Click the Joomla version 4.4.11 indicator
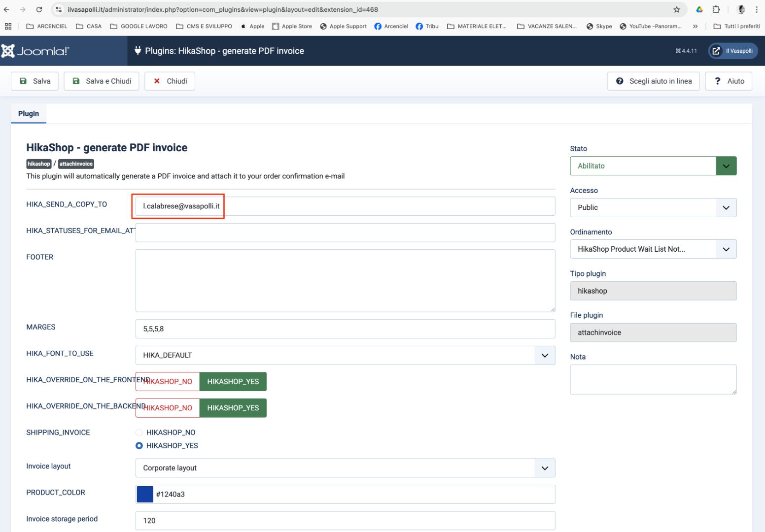 pos(686,51)
